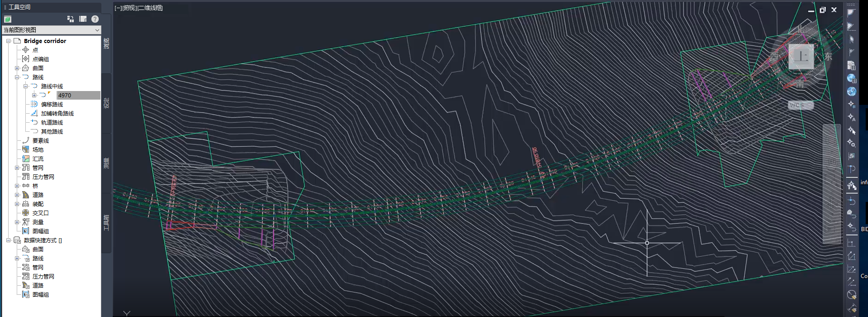
Task: Select the 点 points item
Action: pyautogui.click(x=35, y=50)
